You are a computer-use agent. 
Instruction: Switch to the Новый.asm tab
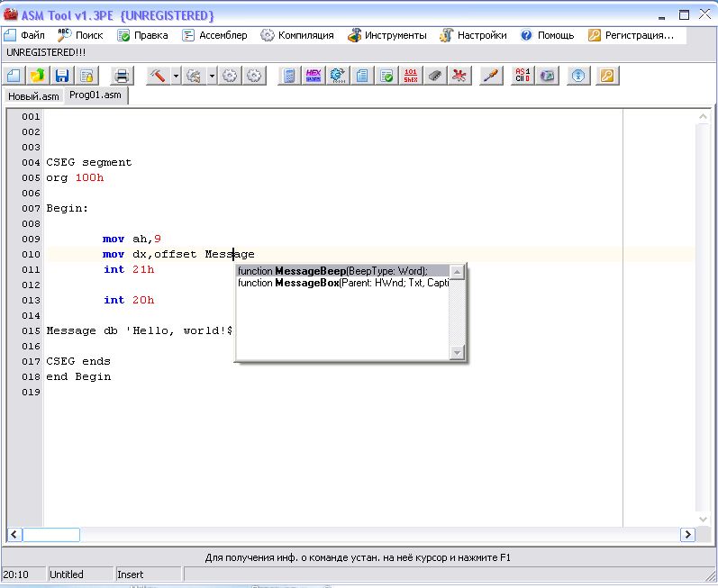[33, 96]
